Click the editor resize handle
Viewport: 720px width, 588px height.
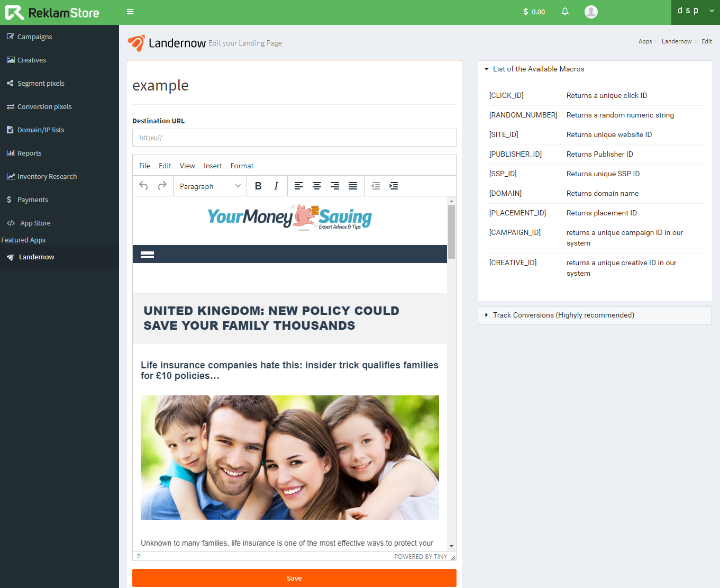pos(453,557)
